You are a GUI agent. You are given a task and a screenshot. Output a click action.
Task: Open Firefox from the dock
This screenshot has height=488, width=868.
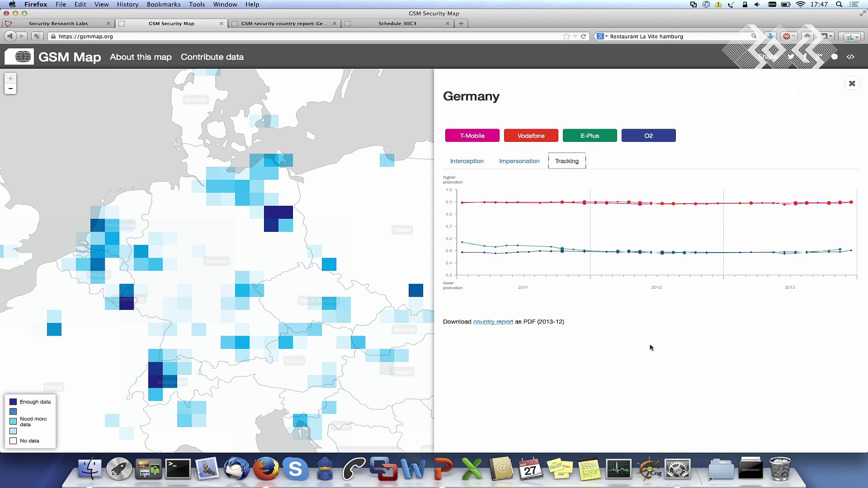[266, 469]
